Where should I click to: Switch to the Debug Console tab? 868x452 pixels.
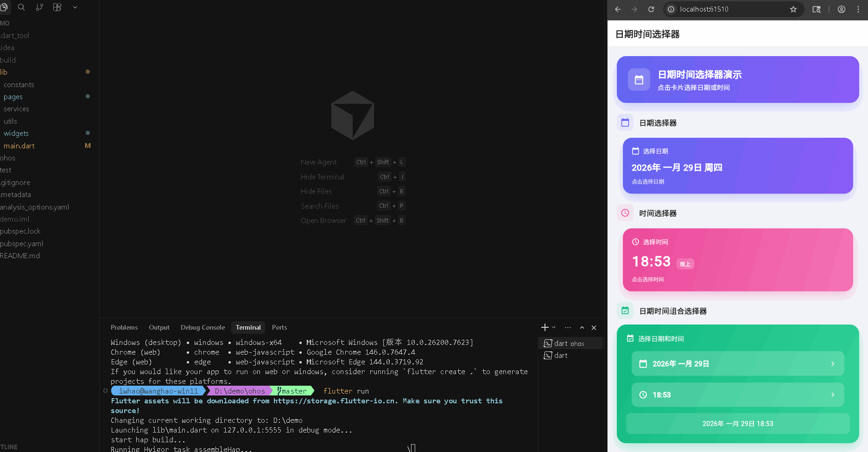tap(203, 327)
